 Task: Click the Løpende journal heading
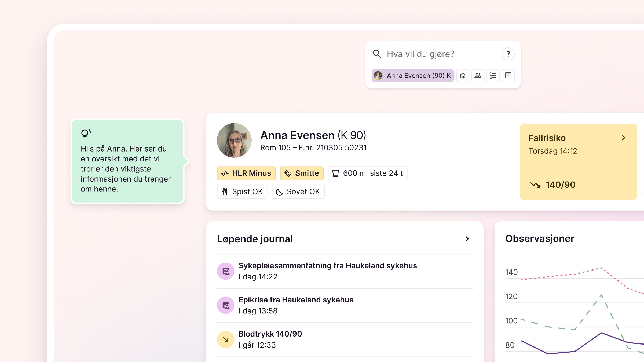[255, 239]
